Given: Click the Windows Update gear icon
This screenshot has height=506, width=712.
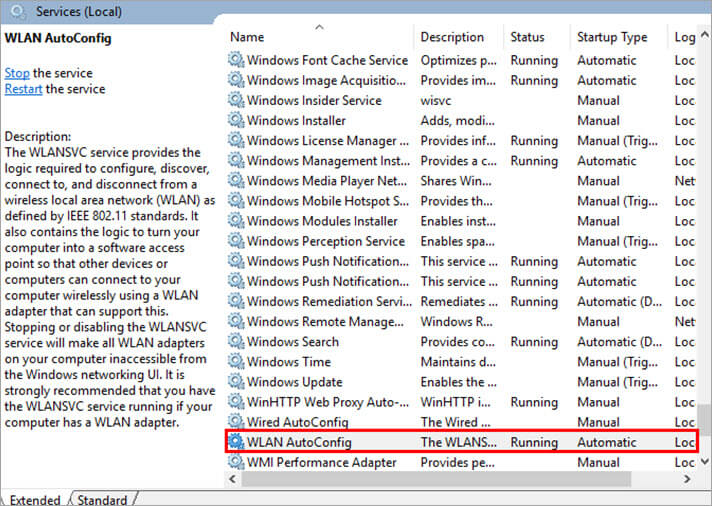Looking at the screenshot, I should [x=236, y=382].
